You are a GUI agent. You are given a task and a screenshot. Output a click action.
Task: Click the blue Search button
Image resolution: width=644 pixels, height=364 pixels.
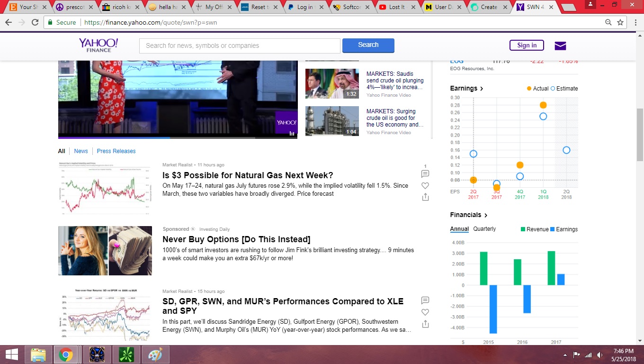(x=368, y=45)
